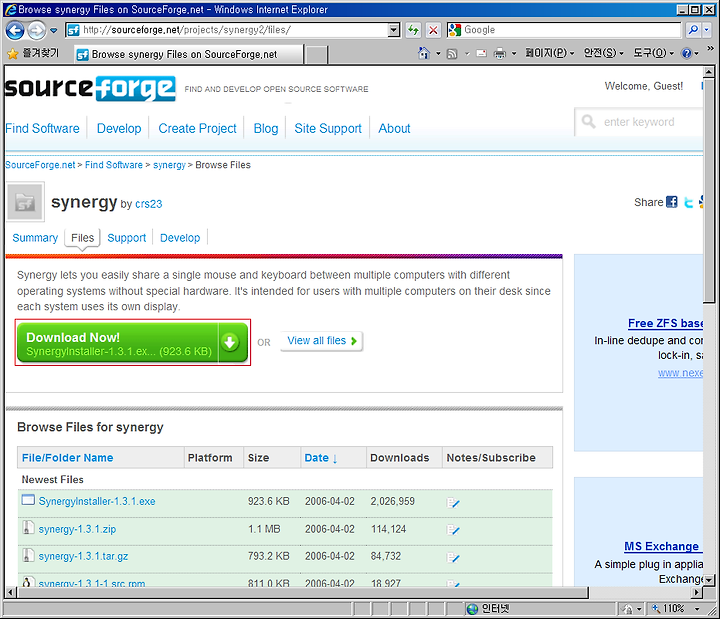Click the browser Back arrow button

coord(15,31)
